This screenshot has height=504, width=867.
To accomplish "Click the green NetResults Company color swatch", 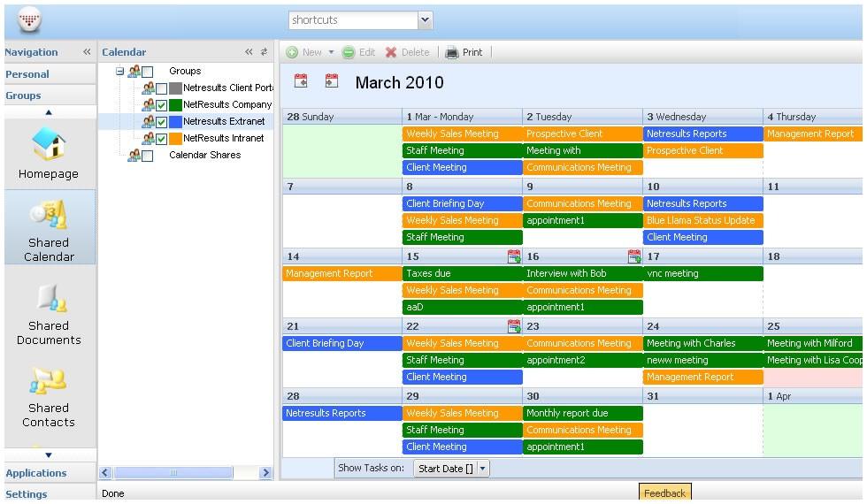I will (175, 105).
